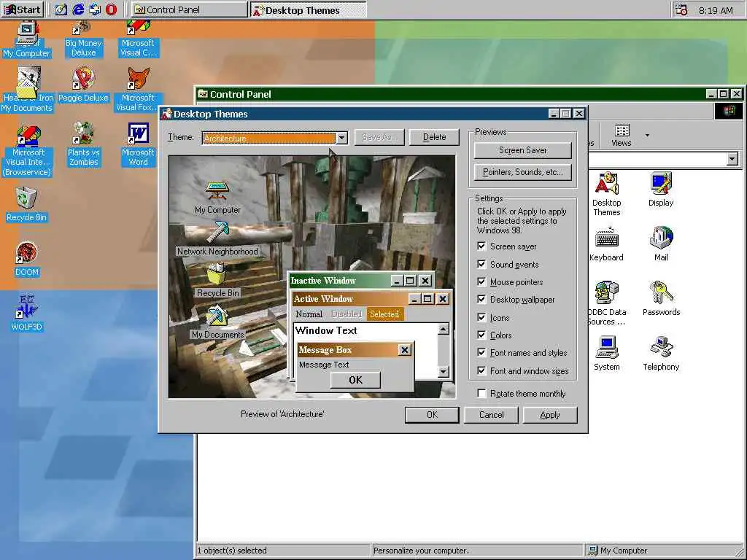
Task: Click the Views toolbar icon in Control Panel
Action: point(622,135)
